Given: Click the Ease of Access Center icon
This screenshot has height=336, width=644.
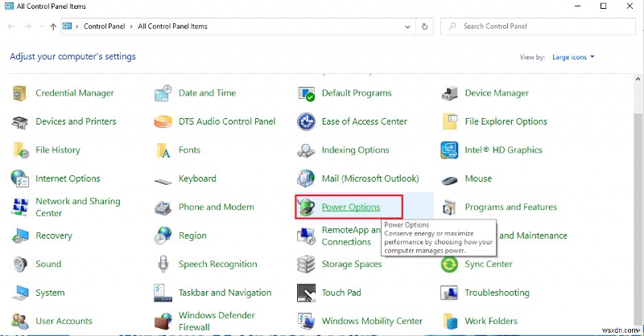Looking at the screenshot, I should pos(306,122).
